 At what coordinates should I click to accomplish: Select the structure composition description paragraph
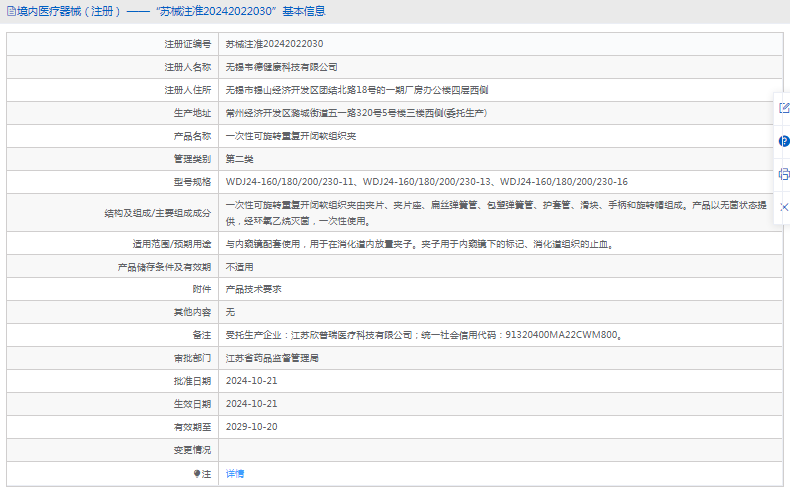(496, 213)
